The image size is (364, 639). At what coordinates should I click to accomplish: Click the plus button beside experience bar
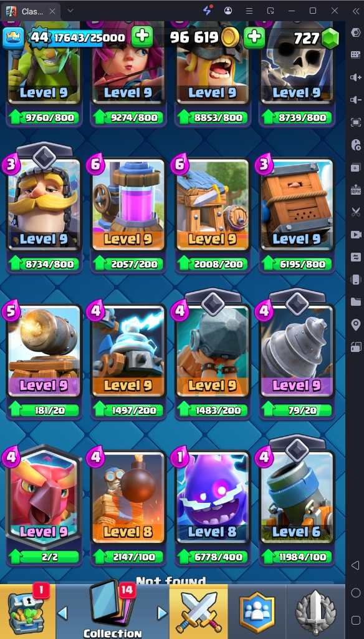[x=142, y=37]
